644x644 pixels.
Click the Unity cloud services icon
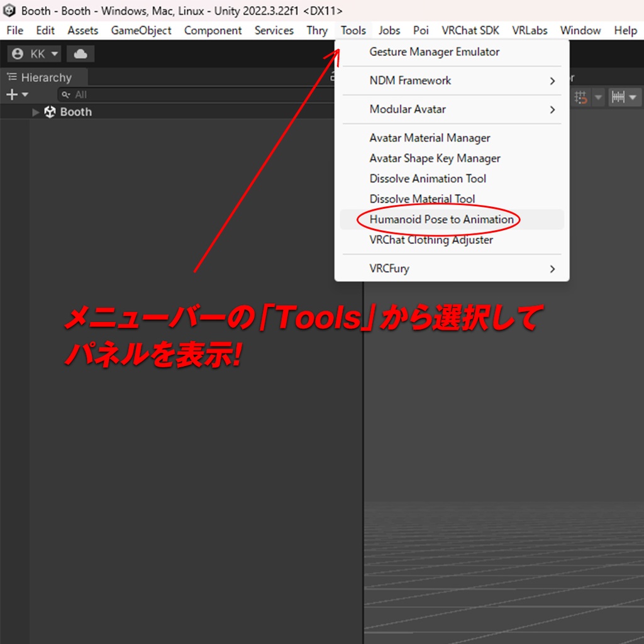(80, 53)
